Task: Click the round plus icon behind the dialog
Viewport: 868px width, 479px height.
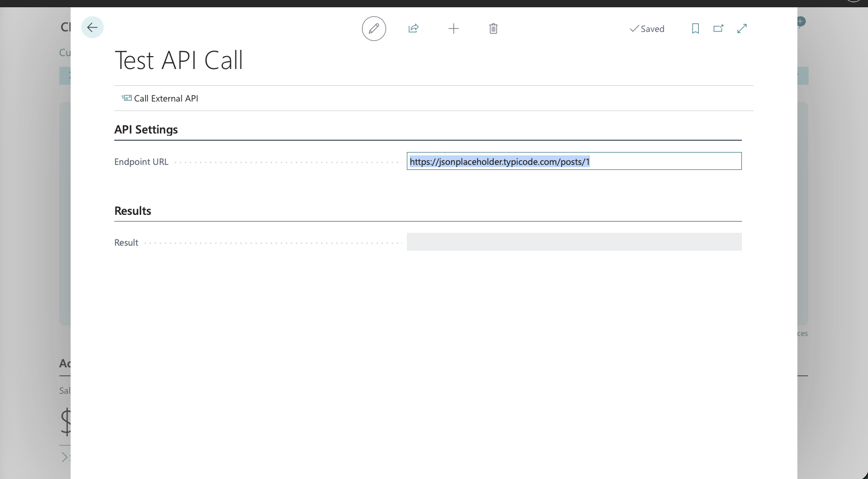Action: tap(801, 21)
